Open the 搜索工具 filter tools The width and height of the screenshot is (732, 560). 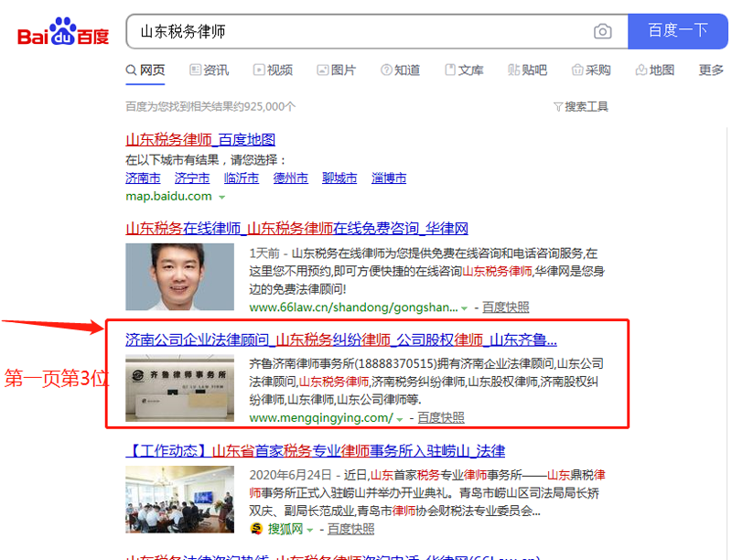pos(580,107)
